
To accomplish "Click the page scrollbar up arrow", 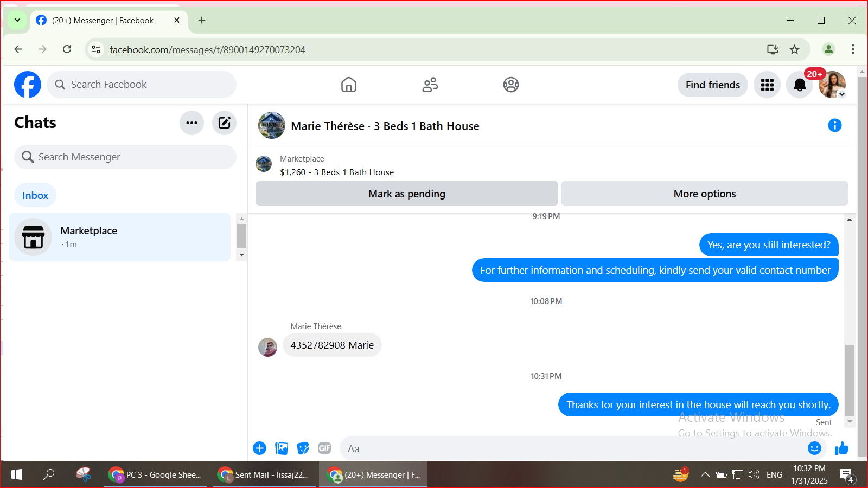I will [862, 72].
